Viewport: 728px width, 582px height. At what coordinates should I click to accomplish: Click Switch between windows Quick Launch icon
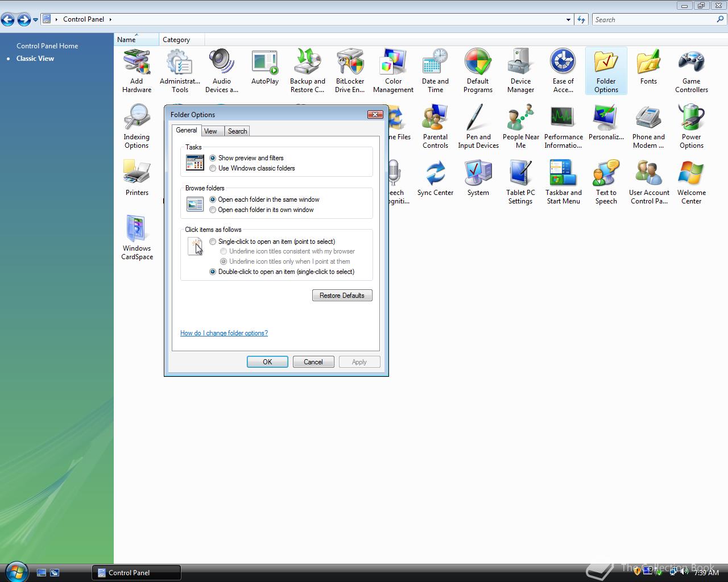pyautogui.click(x=55, y=573)
